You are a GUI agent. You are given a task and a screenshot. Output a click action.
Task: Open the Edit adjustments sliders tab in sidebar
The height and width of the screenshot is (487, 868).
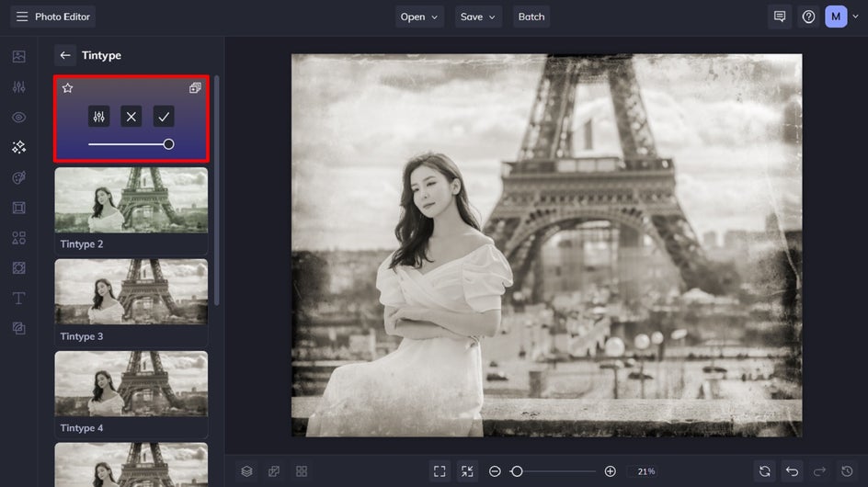click(x=18, y=87)
